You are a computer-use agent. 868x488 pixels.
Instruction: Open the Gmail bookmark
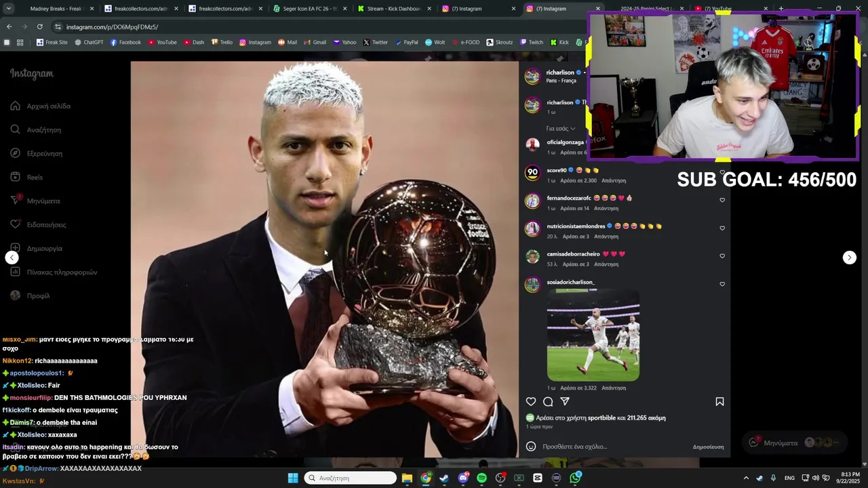[x=314, y=42]
